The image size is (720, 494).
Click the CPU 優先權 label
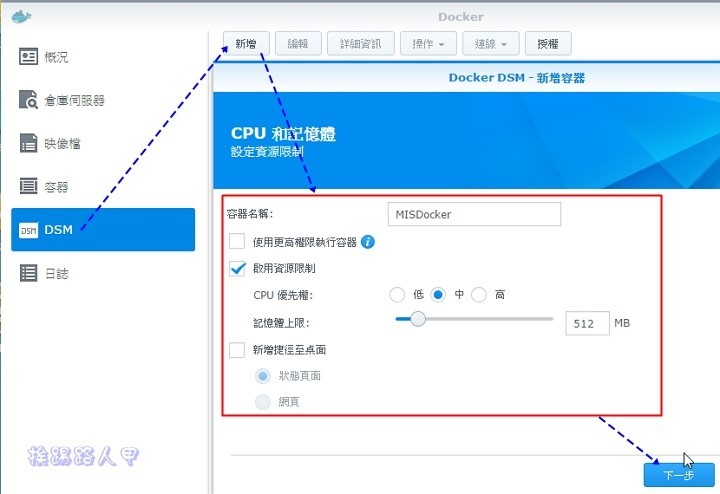pyautogui.click(x=283, y=295)
